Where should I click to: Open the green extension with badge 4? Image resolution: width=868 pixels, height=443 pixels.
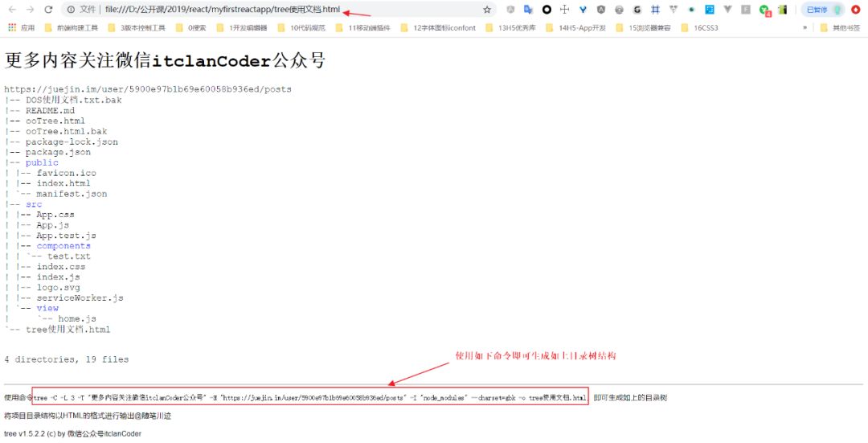pyautogui.click(x=764, y=10)
